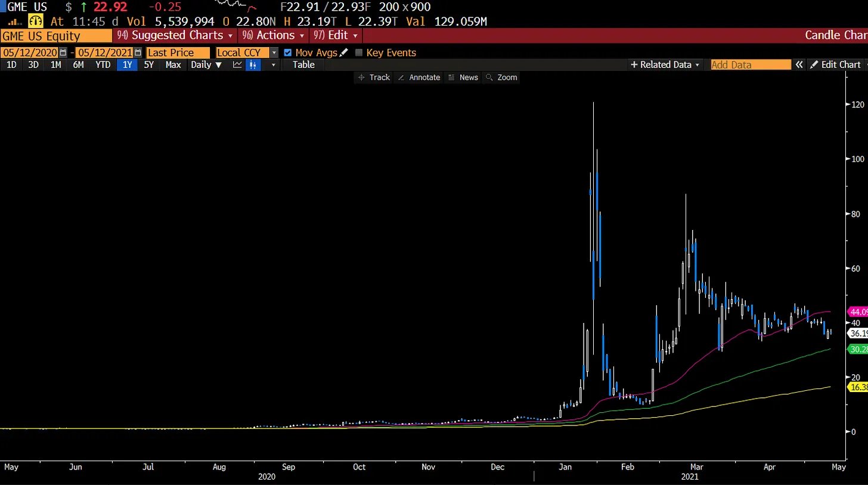Select the 6M range tab
Viewport: 868px width, 485px height.
(78, 64)
